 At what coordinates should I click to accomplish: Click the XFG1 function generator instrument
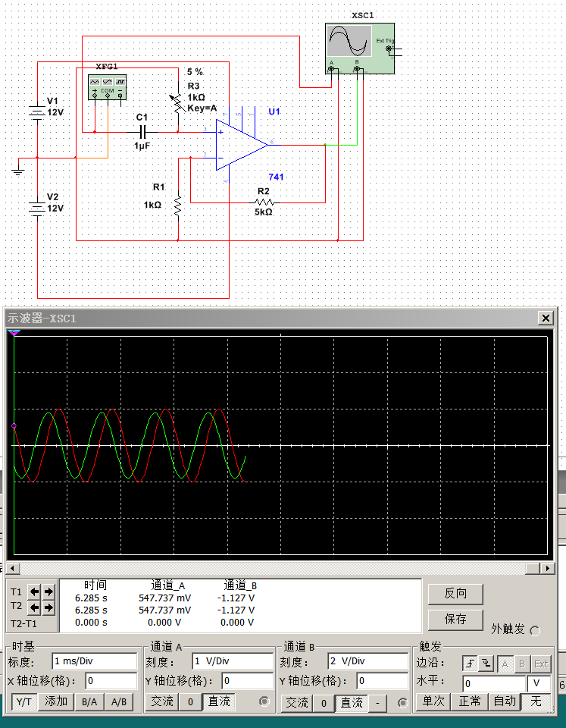(x=107, y=86)
